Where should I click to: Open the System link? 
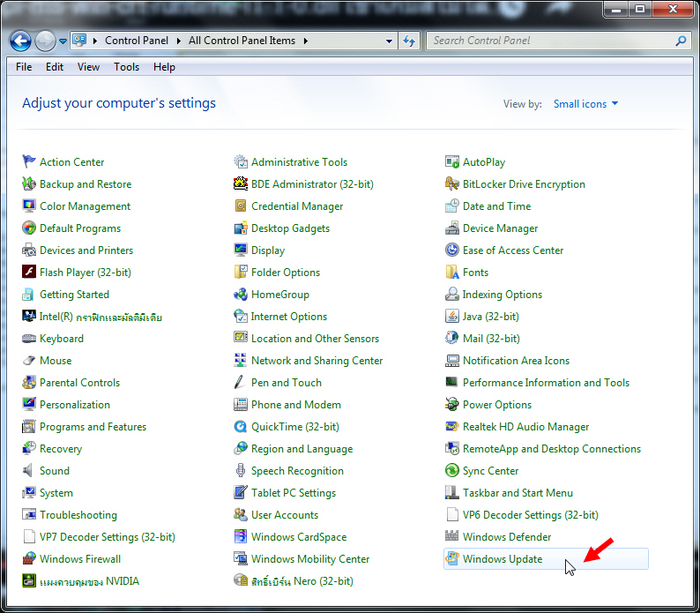pyautogui.click(x=56, y=493)
